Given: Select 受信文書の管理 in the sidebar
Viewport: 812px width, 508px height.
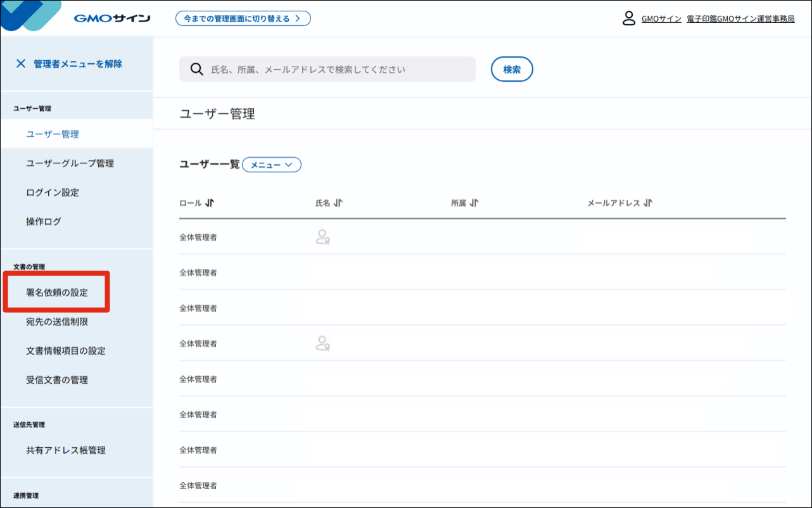Looking at the screenshot, I should (x=58, y=379).
